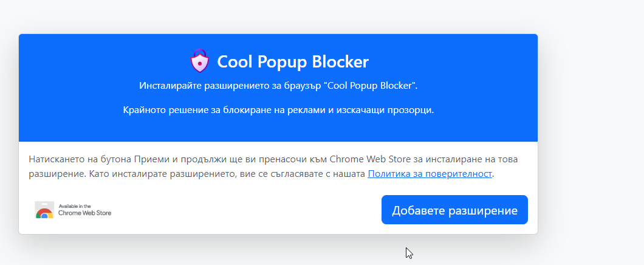
Task: Click the Инсталирайте разширението за браузър line
Action: 278,86
